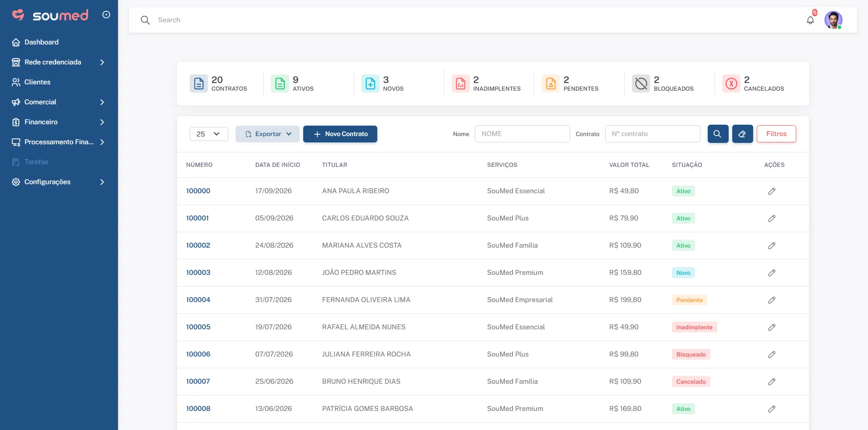Viewport: 868px width, 430px height.
Task: Click the Inadimplentes red icon
Action: tap(461, 83)
